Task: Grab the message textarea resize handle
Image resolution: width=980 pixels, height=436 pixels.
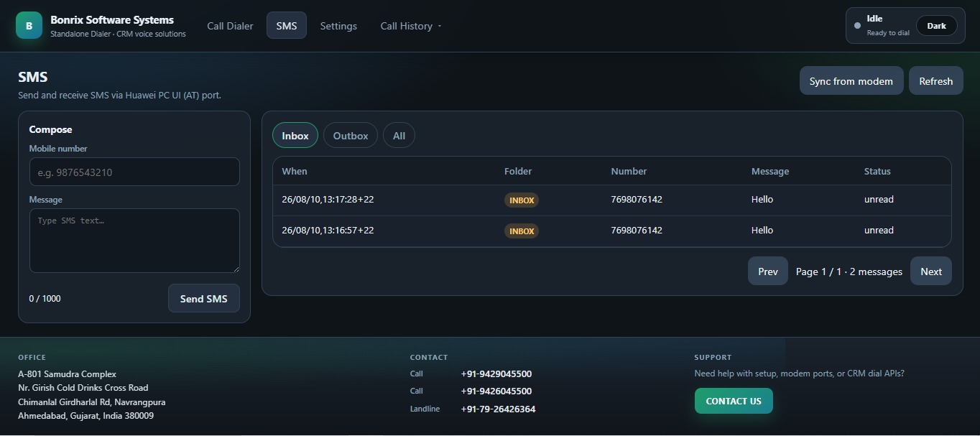Action: [235, 268]
